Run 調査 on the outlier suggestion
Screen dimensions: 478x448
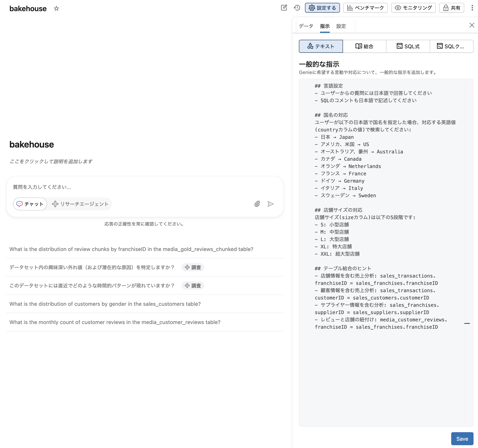[192, 267]
